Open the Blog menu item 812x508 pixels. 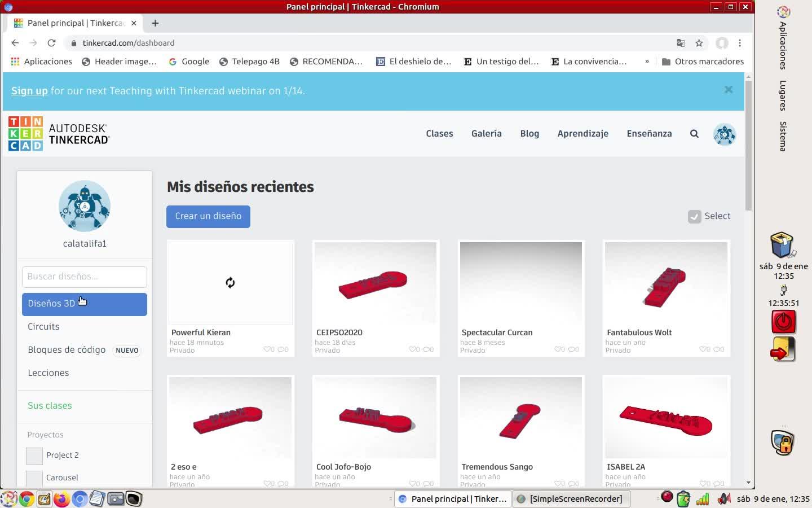click(529, 134)
